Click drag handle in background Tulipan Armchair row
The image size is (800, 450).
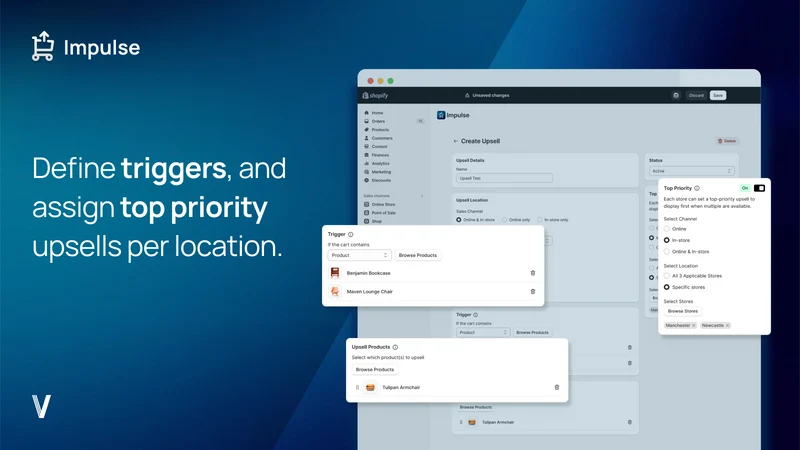click(x=461, y=422)
